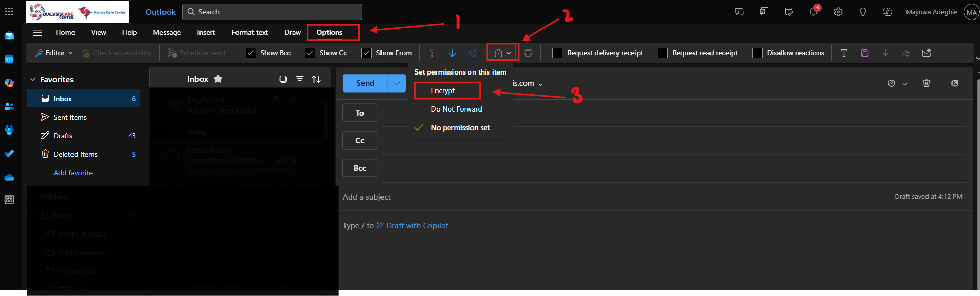Open the Inbox sort arrows icon
Screen dimensions: 980x296
(316, 79)
